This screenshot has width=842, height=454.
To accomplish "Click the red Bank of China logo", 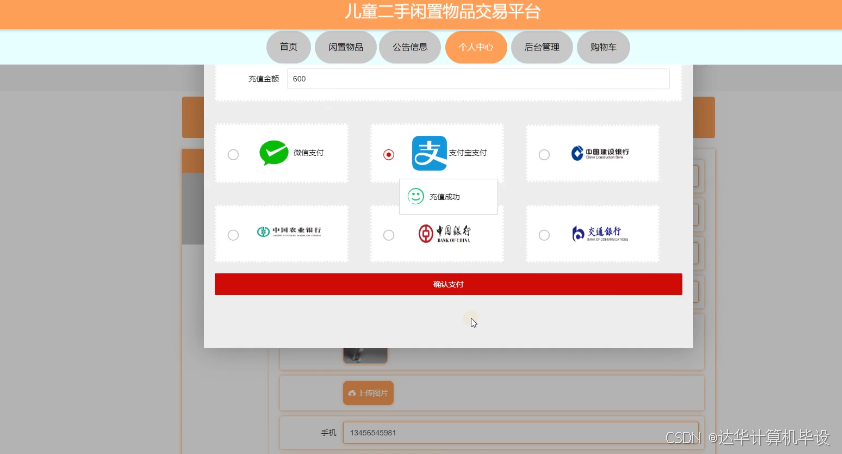I will (x=444, y=233).
